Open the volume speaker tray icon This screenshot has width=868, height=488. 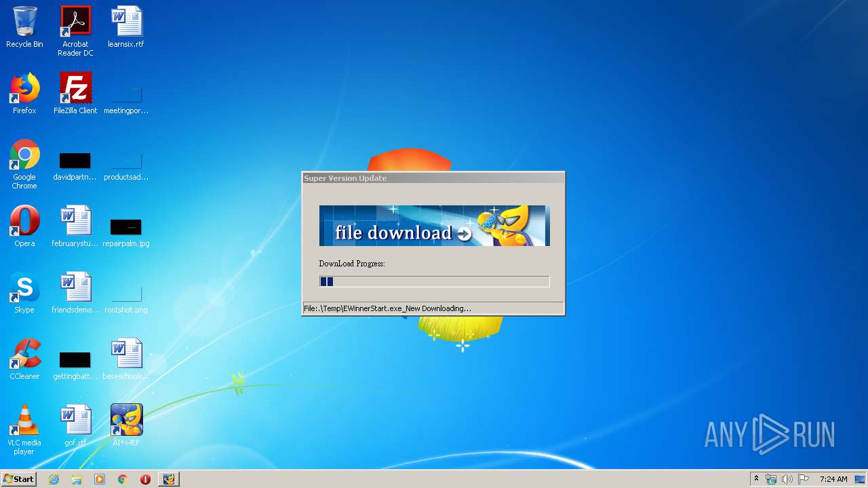[x=787, y=479]
